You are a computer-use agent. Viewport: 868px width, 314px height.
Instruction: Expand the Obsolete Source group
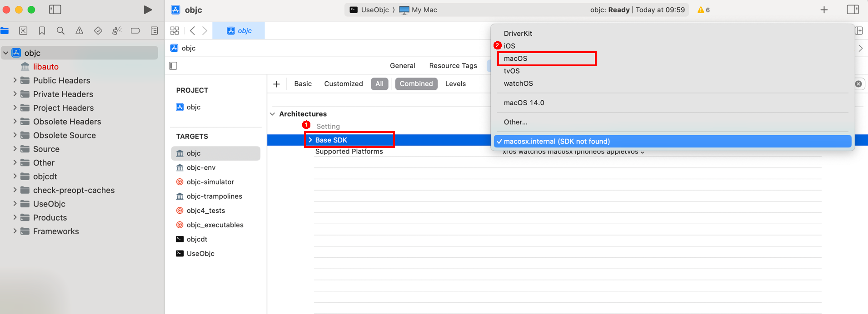tap(15, 135)
